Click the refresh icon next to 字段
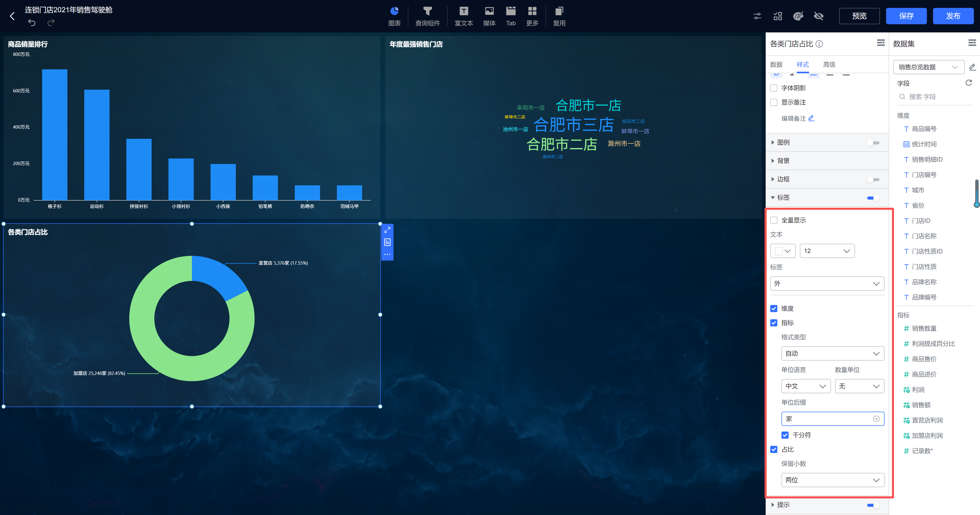980x515 pixels. 969,83
